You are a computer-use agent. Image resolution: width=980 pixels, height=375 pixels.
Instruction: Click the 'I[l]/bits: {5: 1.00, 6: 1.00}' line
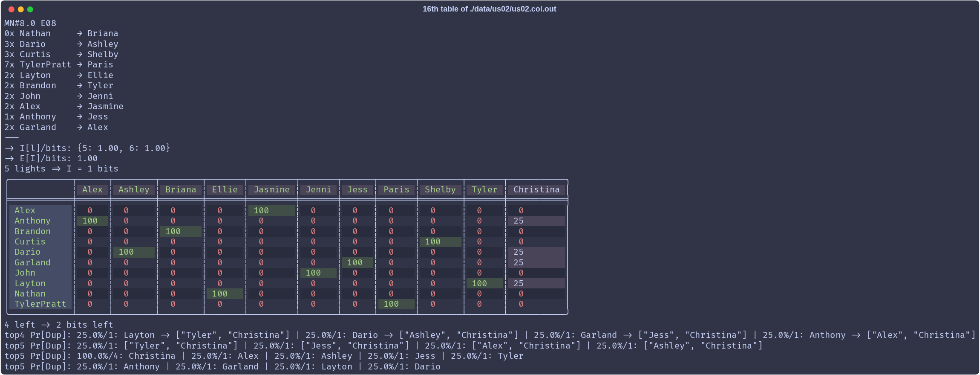coord(87,148)
